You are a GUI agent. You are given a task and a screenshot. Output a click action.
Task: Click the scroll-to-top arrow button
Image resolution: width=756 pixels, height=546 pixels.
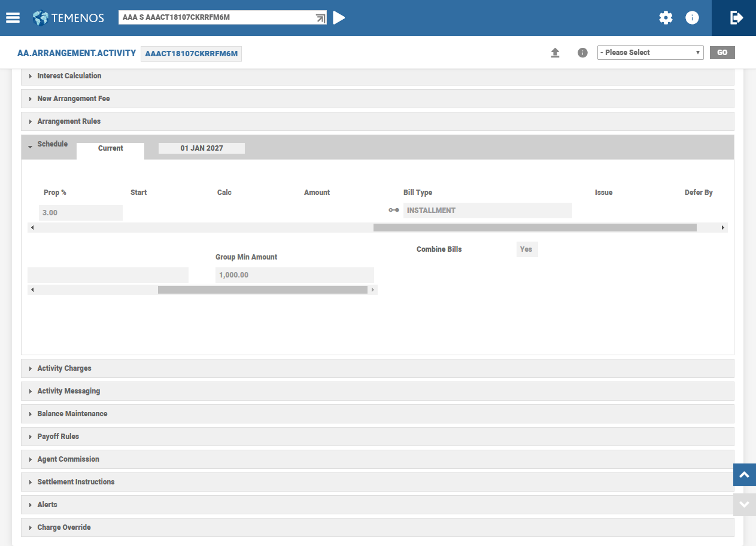(744, 475)
